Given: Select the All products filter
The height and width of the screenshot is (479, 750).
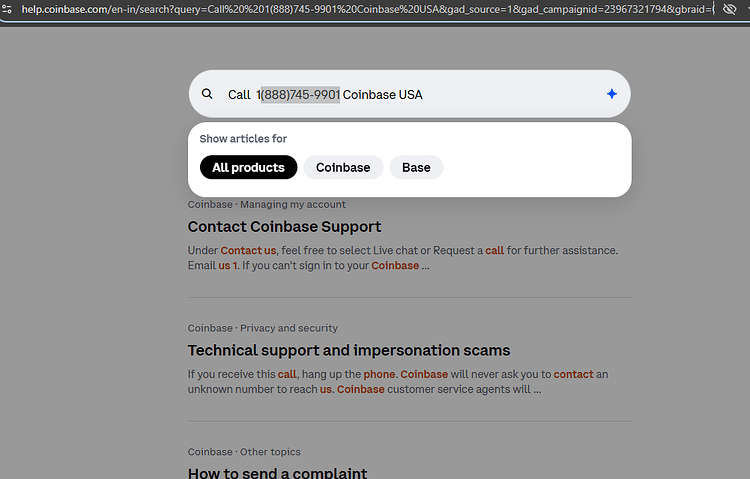Looking at the screenshot, I should coord(248,167).
